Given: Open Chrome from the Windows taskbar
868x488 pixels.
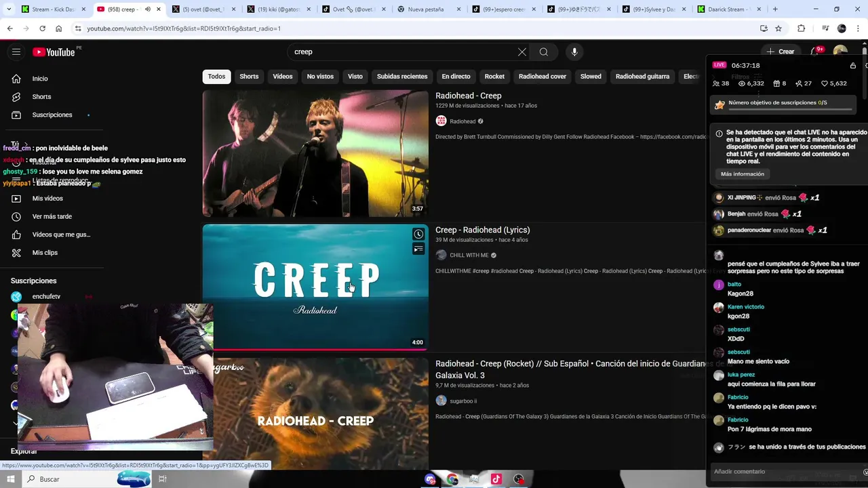Looking at the screenshot, I should click(x=452, y=479).
